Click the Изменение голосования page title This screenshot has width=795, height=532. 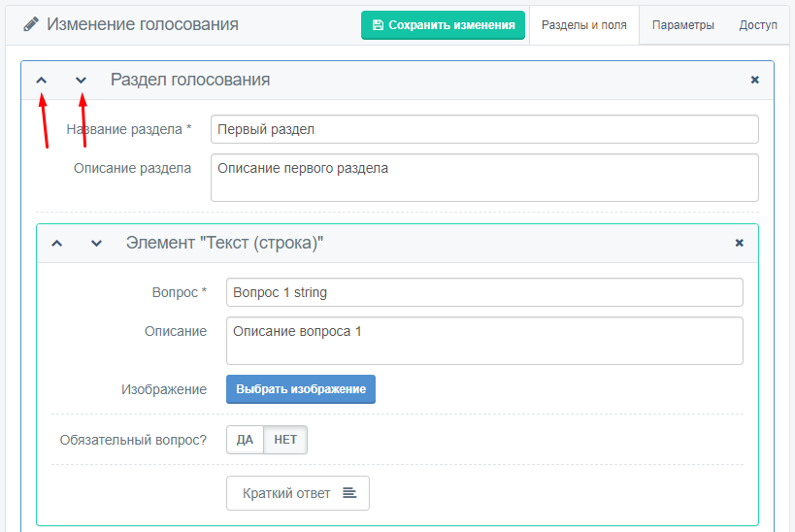[x=143, y=24]
